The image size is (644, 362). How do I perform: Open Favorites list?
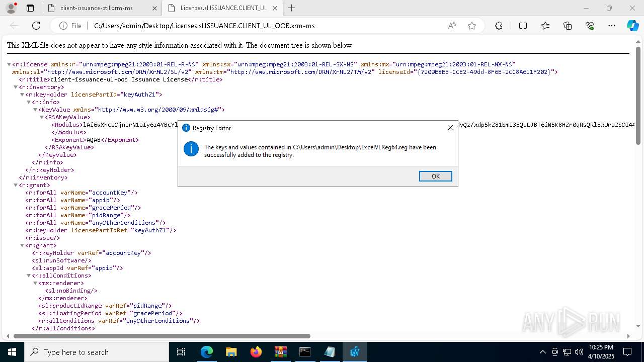(x=545, y=26)
